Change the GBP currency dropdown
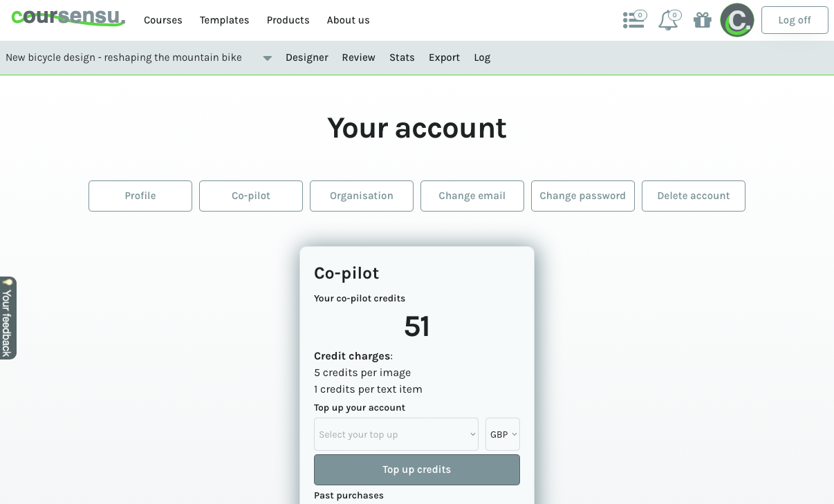This screenshot has width=834, height=504. (503, 434)
